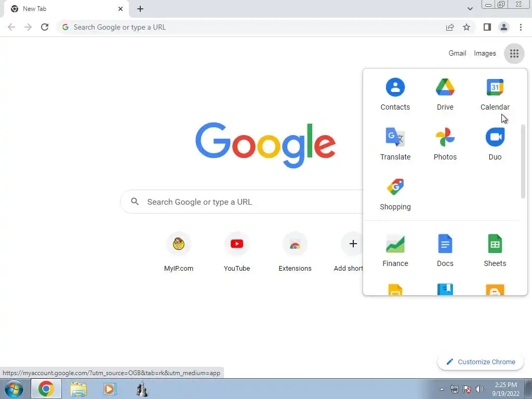
Task: Click Customize Chrome button
Action: [x=481, y=362]
